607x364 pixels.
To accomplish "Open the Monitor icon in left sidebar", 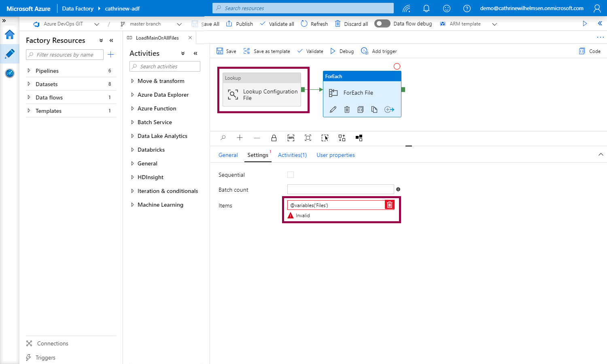I will (x=10, y=73).
